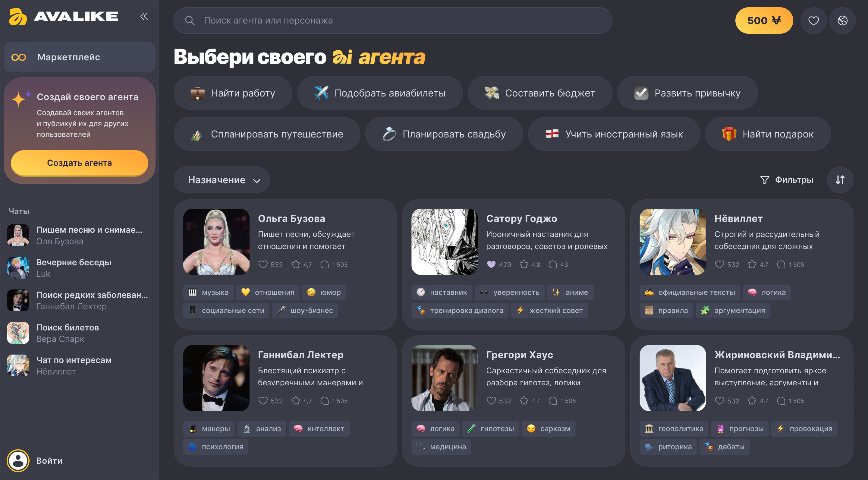Image resolution: width=868 pixels, height=480 pixels.
Task: Click the медицина tag
Action: 442,447
